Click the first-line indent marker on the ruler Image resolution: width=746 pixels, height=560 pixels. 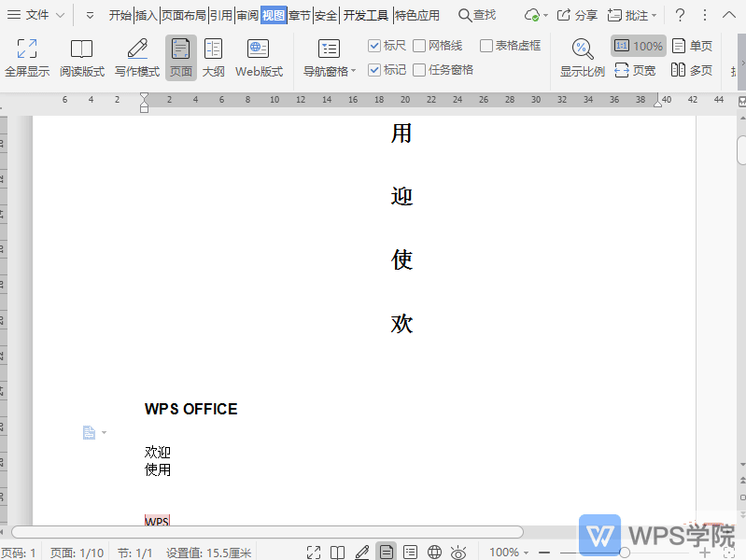144,96
